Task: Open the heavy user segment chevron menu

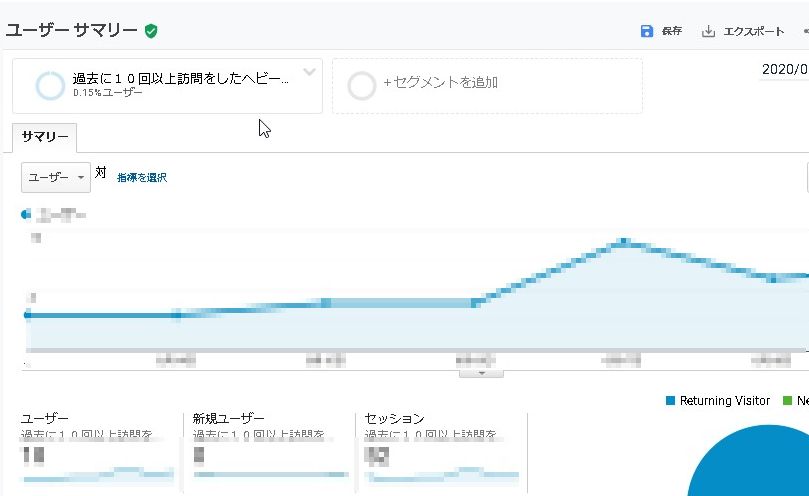Action: tap(309, 72)
